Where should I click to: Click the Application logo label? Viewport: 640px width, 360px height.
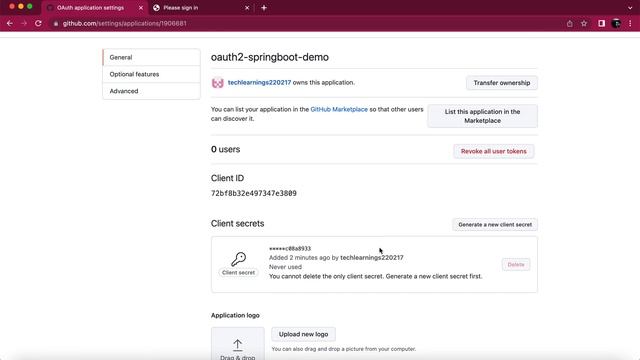pos(235,315)
